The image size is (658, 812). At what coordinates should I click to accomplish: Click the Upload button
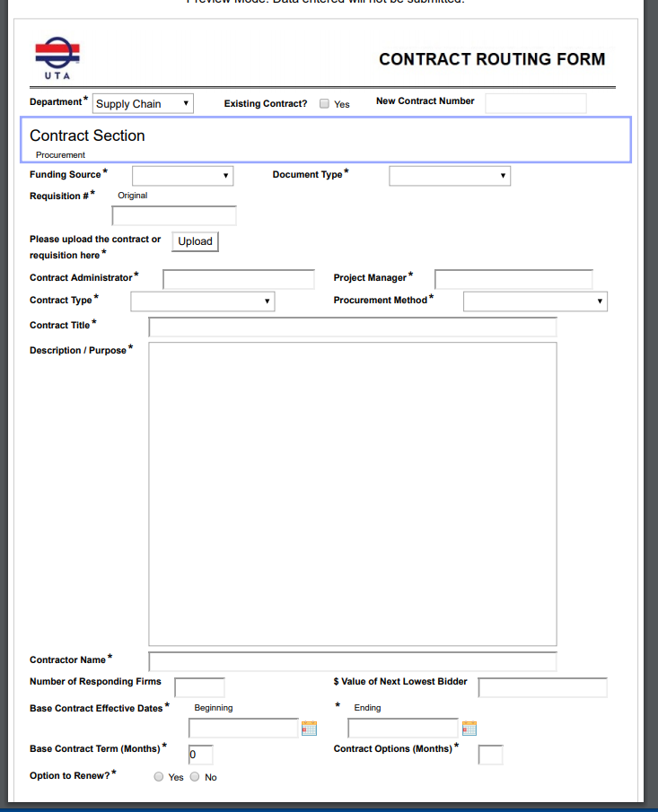pyautogui.click(x=196, y=241)
